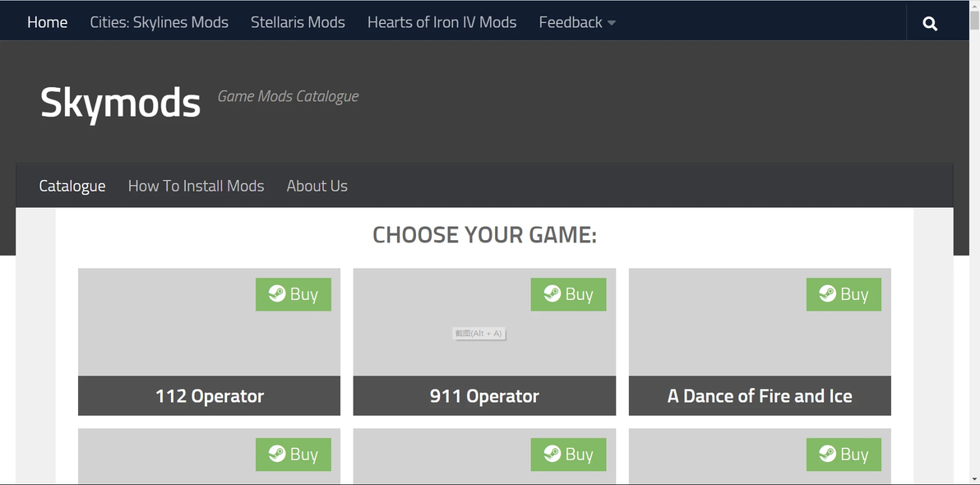Go to Home in top navigation
The image size is (980, 485).
click(x=47, y=22)
